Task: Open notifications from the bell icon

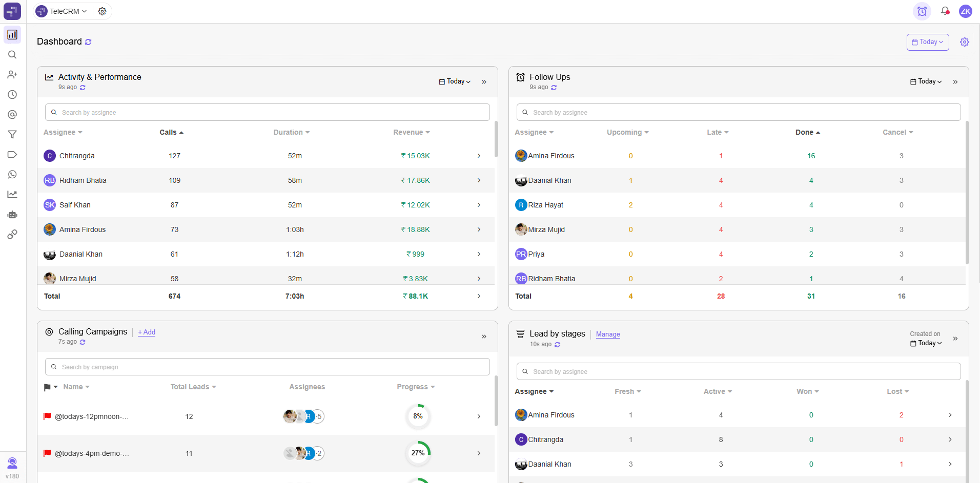Action: pos(945,11)
